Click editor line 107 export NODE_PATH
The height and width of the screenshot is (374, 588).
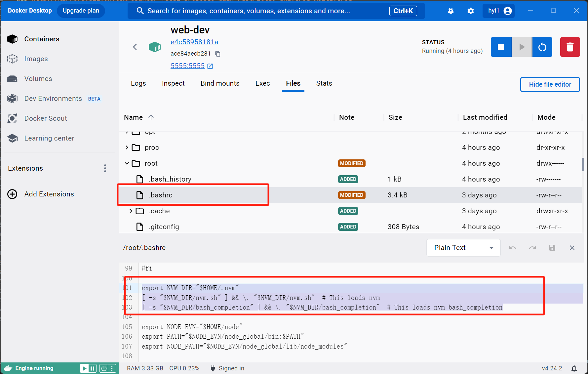pos(244,346)
